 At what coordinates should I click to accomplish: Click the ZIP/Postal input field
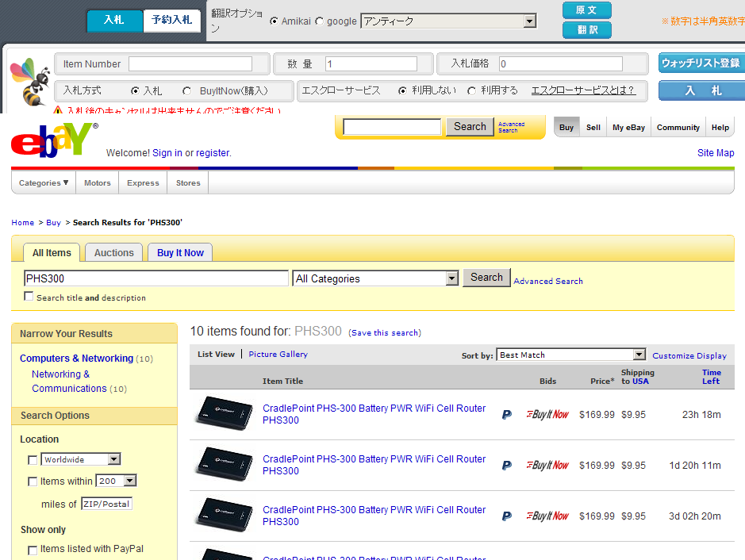106,504
